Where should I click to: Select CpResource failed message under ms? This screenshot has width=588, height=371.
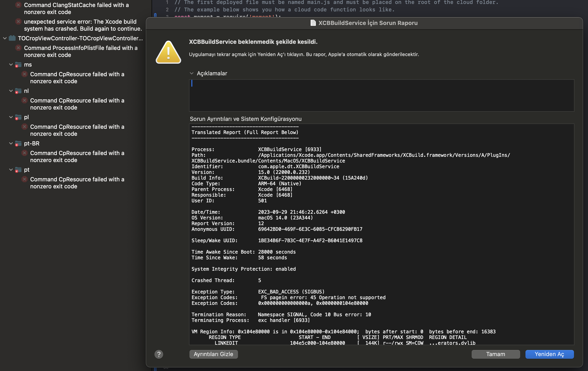(77, 78)
